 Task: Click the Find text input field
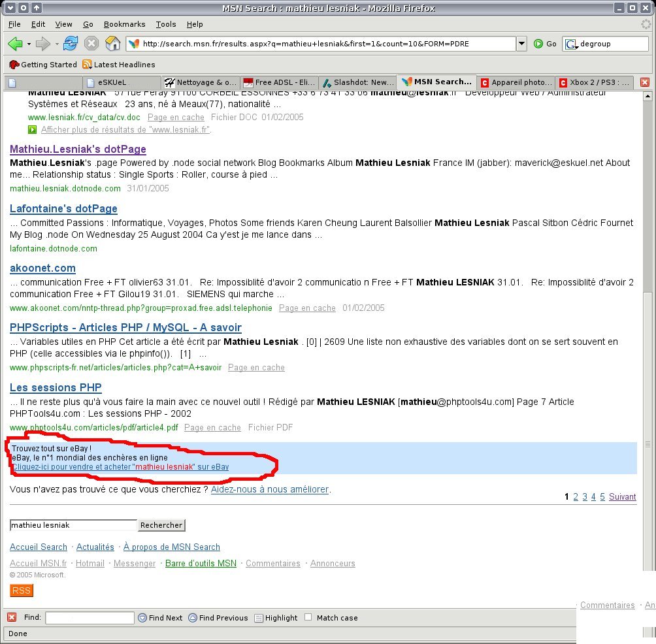[x=90, y=618]
